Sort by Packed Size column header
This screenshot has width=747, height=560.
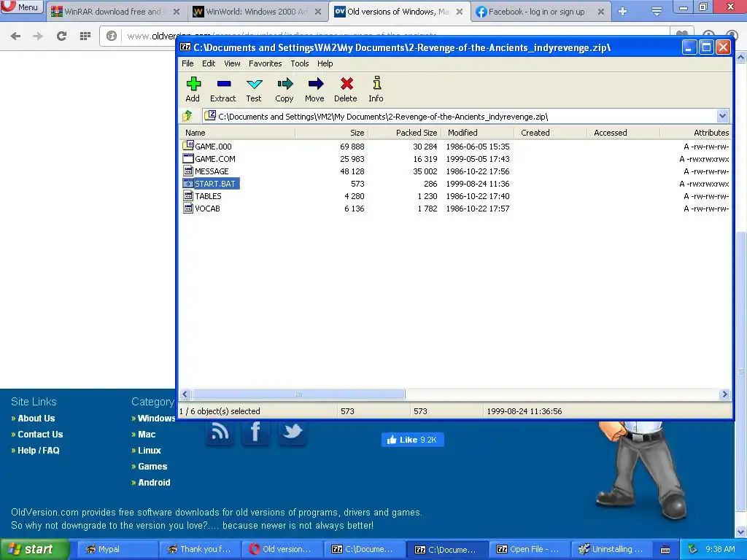405,133
